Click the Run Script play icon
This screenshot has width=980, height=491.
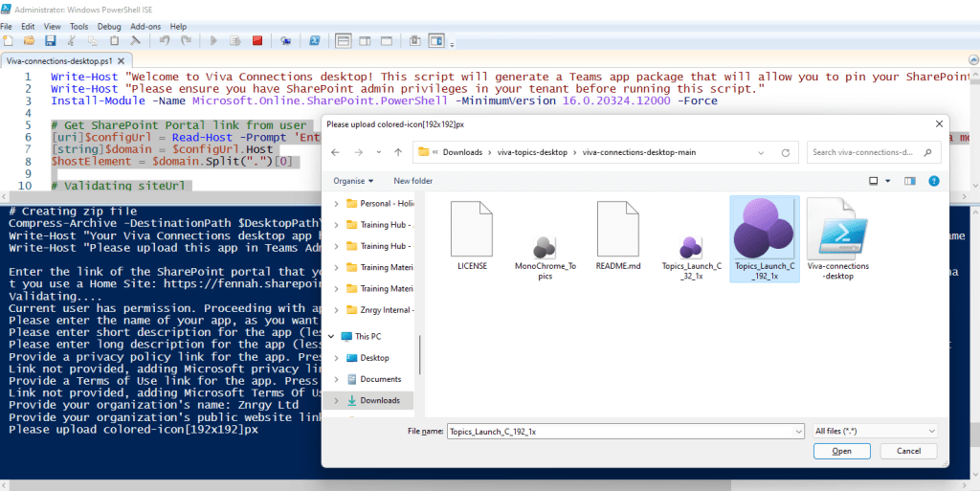tap(213, 41)
